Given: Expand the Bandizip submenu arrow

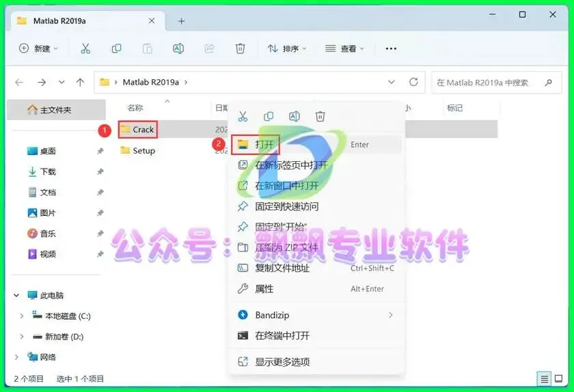Looking at the screenshot, I should pyautogui.click(x=391, y=315).
